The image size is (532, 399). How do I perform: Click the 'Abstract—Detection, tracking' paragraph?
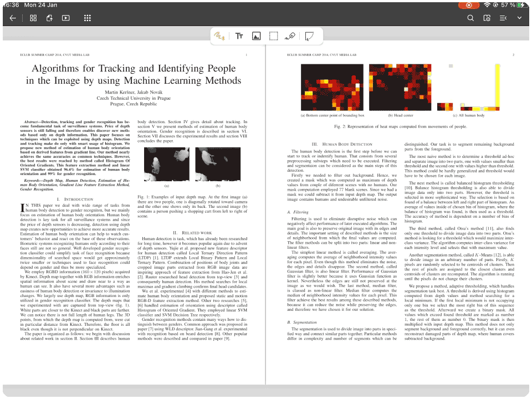[x=75, y=147]
